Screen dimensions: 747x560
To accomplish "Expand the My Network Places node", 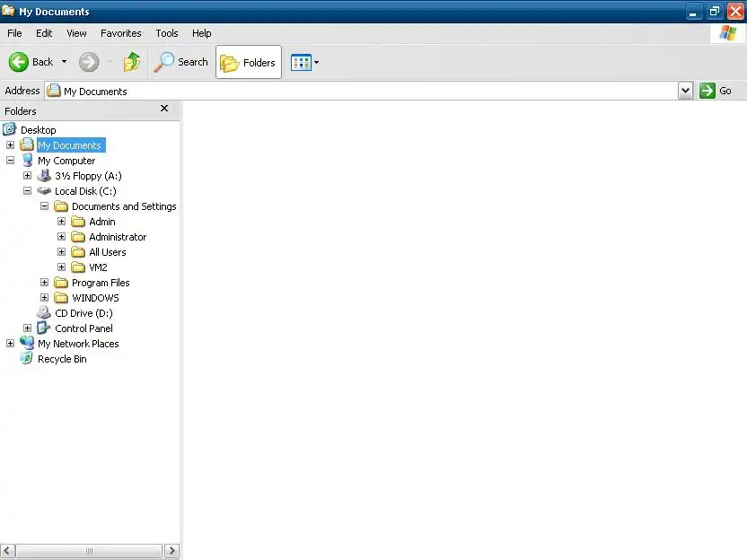I will click(10, 344).
